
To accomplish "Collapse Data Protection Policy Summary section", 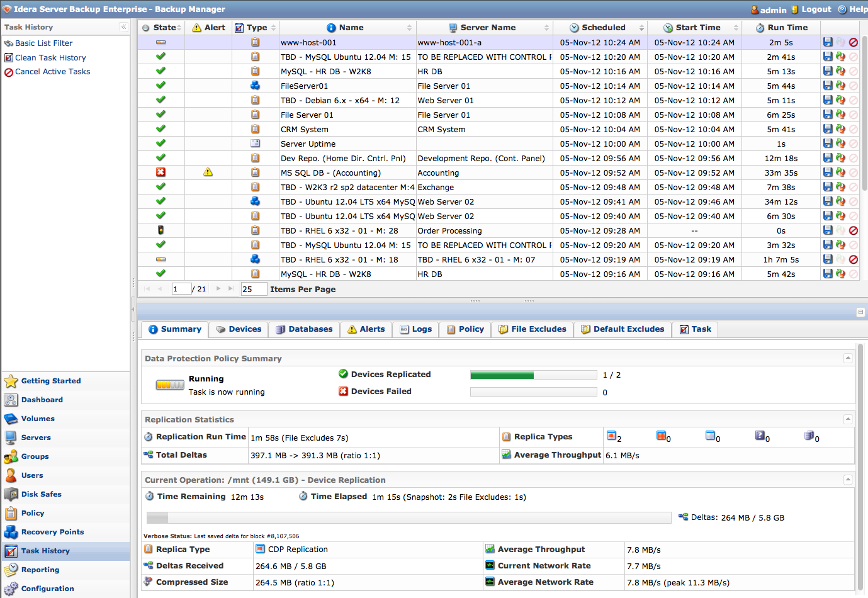I will 848,358.
